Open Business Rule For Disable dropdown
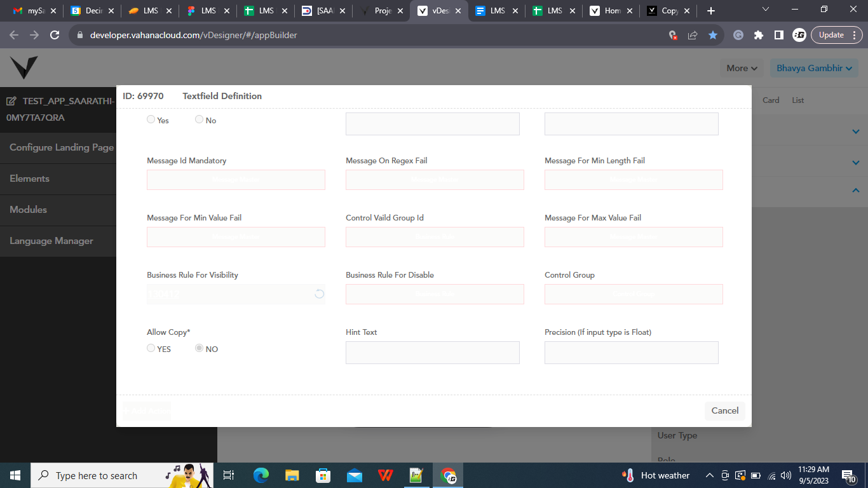 pos(435,294)
